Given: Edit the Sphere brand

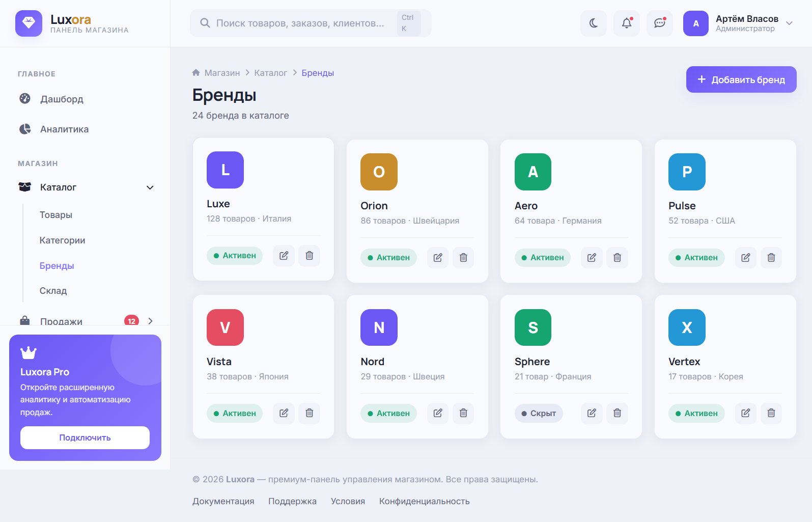Looking at the screenshot, I should coord(592,414).
